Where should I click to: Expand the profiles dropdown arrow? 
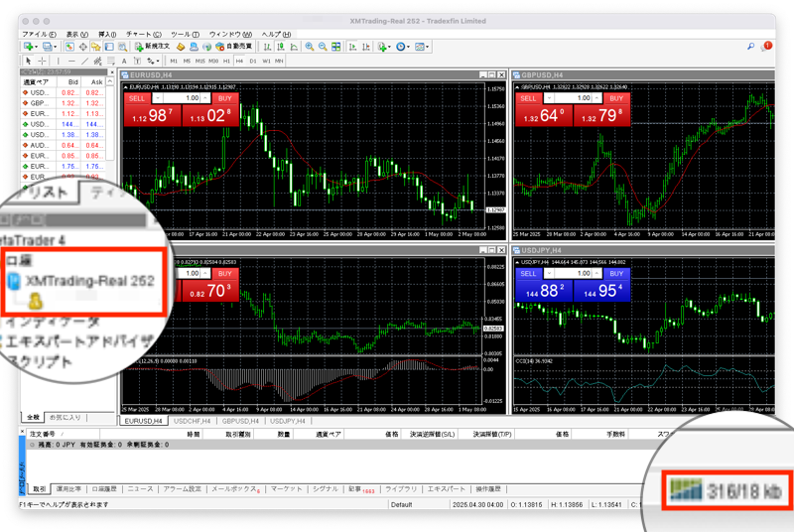[56, 47]
